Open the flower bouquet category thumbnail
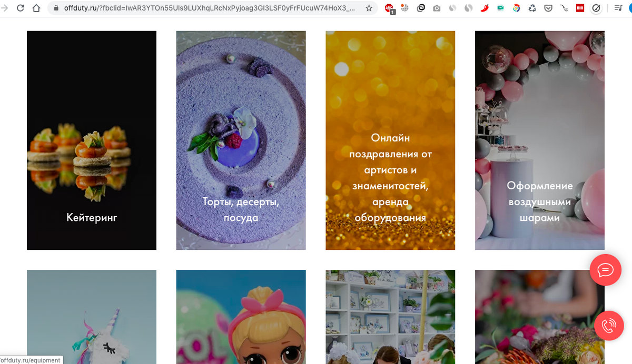Image resolution: width=632 pixels, height=364 pixels. (540, 317)
